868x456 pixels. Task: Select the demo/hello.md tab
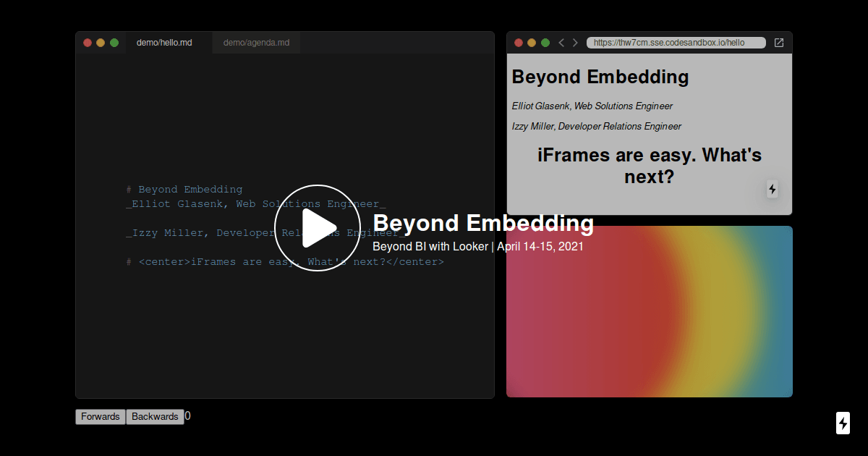[x=164, y=43]
